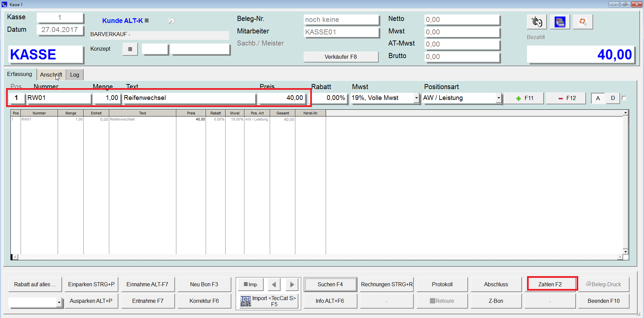Click the Pos. Art column header
Screen dimensions: 644x318
tap(257, 113)
